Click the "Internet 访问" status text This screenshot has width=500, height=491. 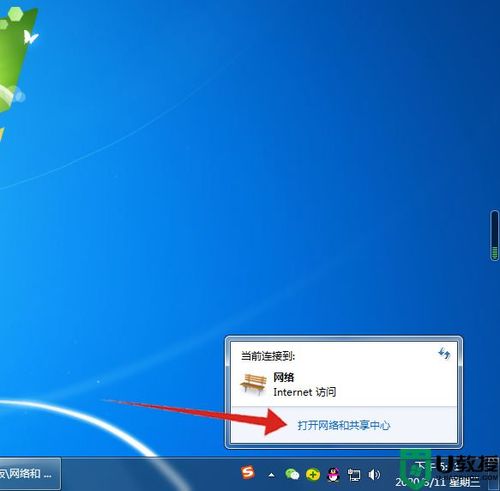(304, 392)
